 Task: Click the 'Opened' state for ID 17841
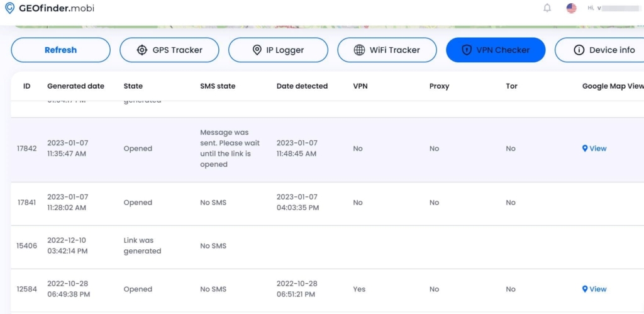[138, 203]
